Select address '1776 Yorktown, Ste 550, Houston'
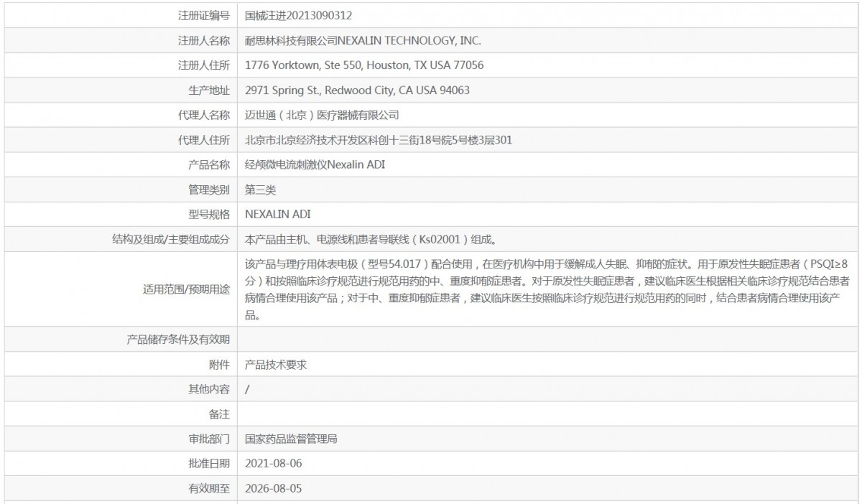The width and height of the screenshot is (862, 504). 328,65
